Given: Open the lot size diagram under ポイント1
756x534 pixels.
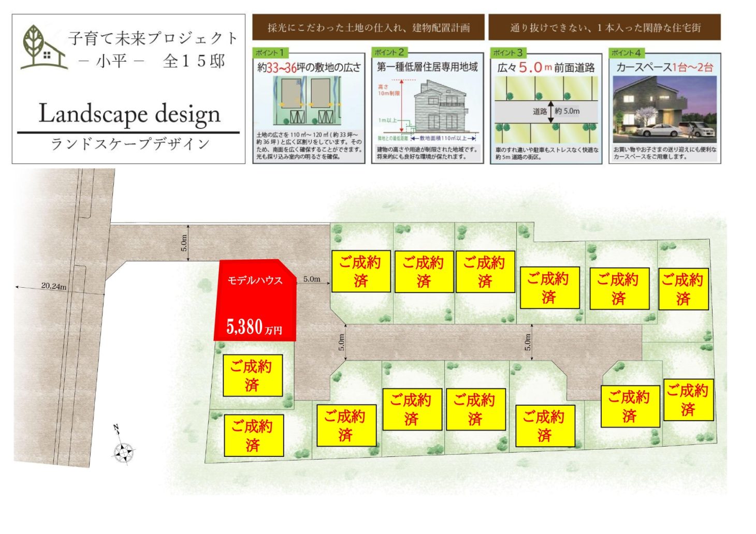Looking at the screenshot, I should click(x=308, y=102).
